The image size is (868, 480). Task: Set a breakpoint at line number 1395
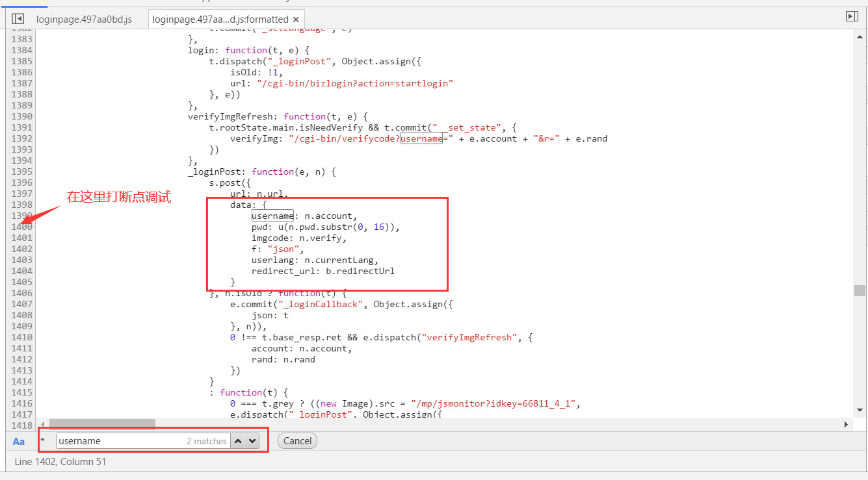point(22,171)
